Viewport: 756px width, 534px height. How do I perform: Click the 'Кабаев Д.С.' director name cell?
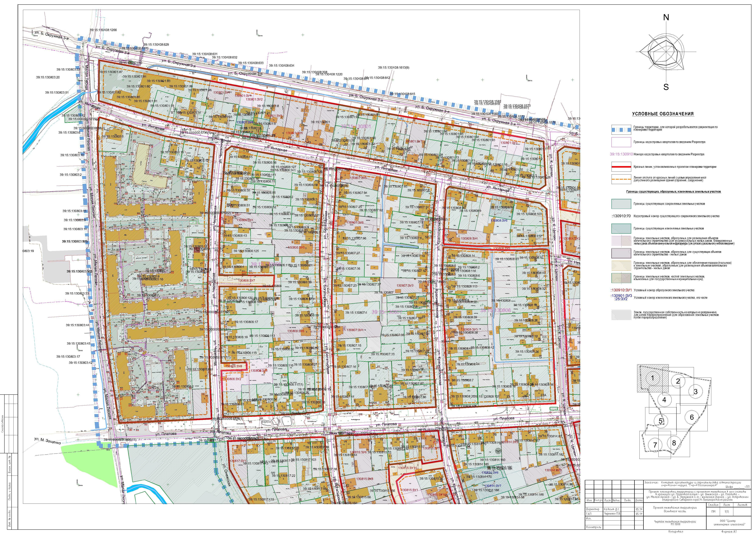[611, 509]
